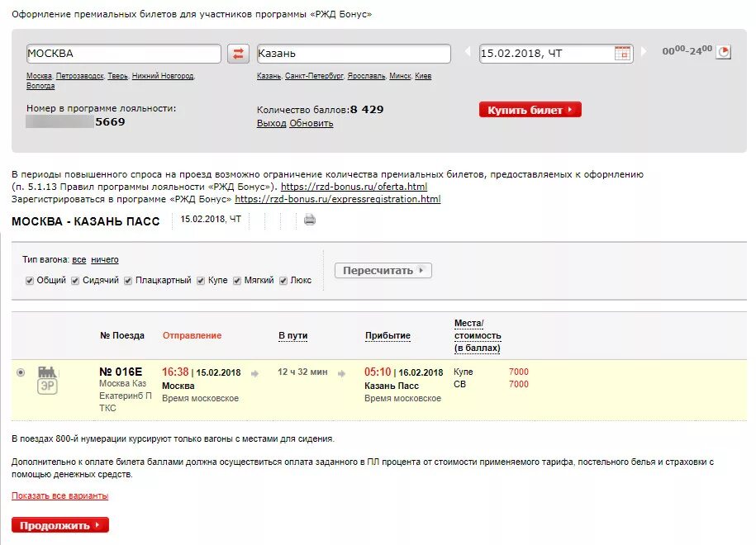
Task: Choose Минск destination suggestion
Action: point(400,76)
